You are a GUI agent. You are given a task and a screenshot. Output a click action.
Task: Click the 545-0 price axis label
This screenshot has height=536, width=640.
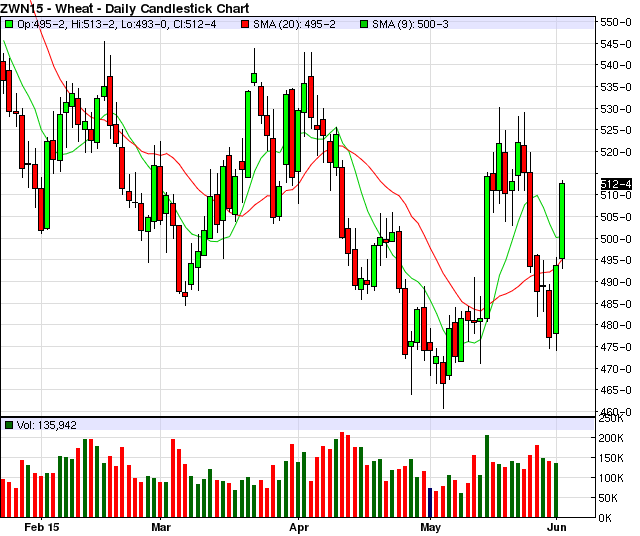(616, 44)
